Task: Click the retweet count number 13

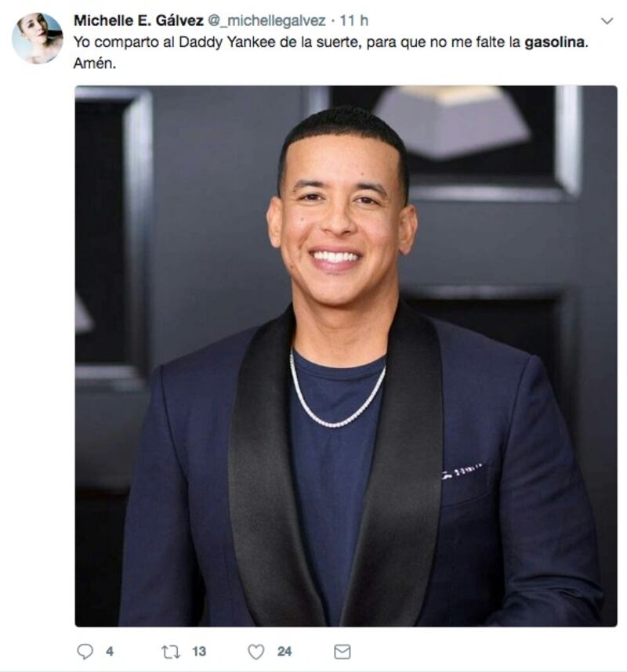Action: point(199,652)
